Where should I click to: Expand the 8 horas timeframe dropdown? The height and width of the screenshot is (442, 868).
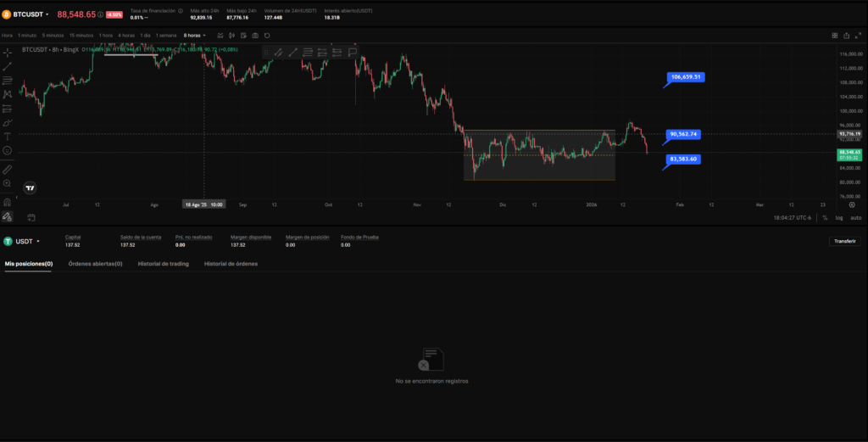tap(195, 36)
